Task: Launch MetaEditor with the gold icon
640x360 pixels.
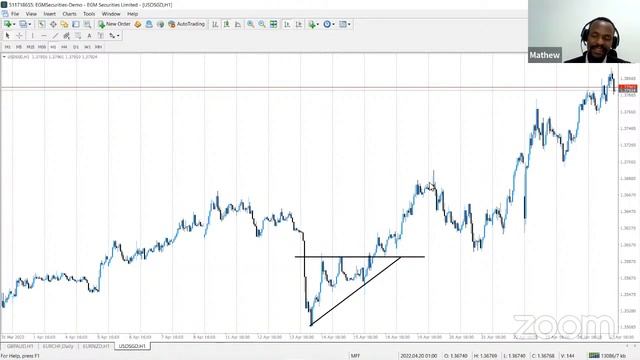Action: point(138,24)
